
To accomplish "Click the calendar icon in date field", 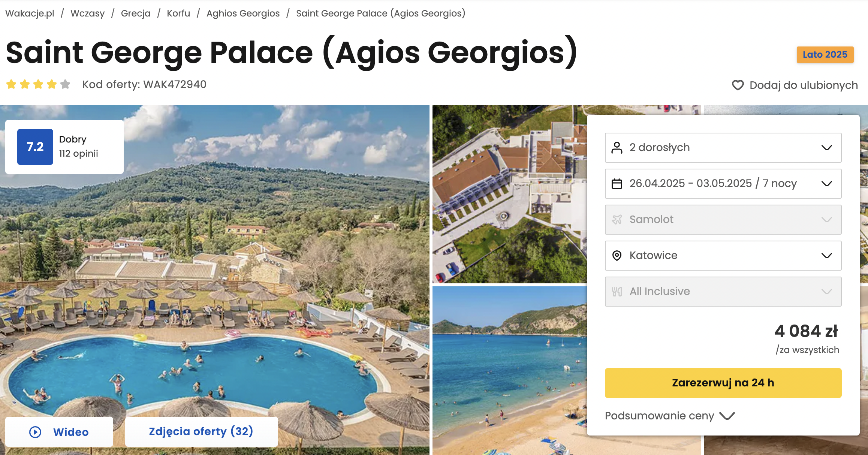I will point(617,184).
